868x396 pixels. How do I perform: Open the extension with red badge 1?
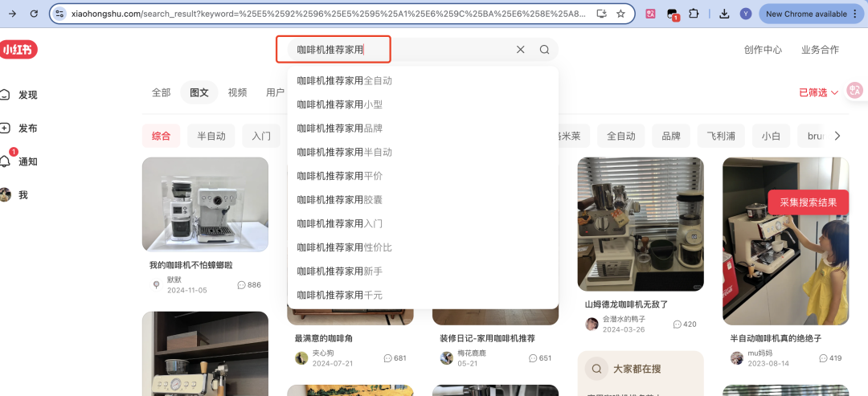(673, 14)
